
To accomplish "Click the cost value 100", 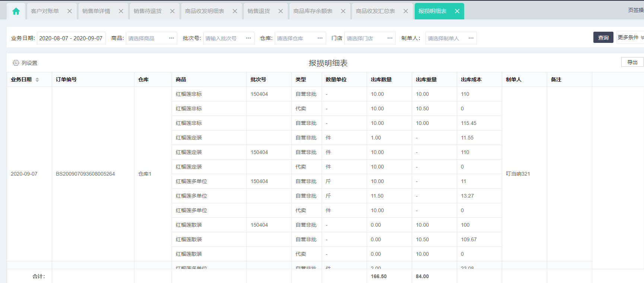I will click(x=465, y=225).
